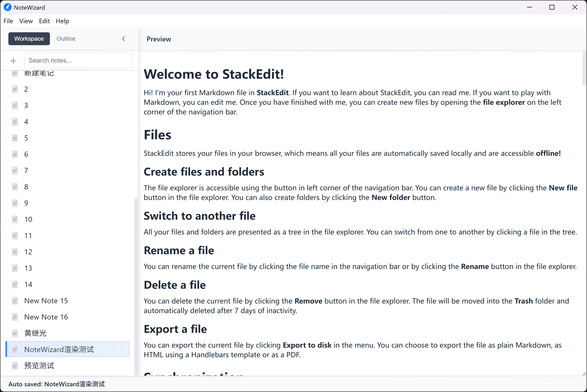
Task: Click the note list vertical scrollbar
Action: click(x=136, y=287)
